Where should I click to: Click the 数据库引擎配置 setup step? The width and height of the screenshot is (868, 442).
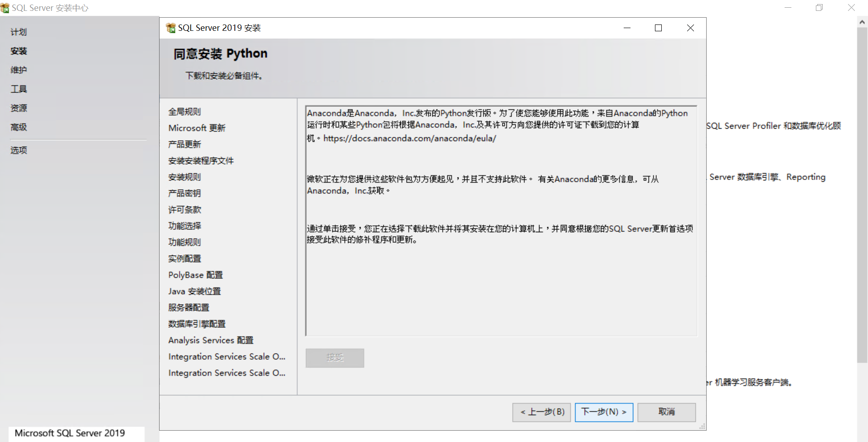[x=197, y=324]
